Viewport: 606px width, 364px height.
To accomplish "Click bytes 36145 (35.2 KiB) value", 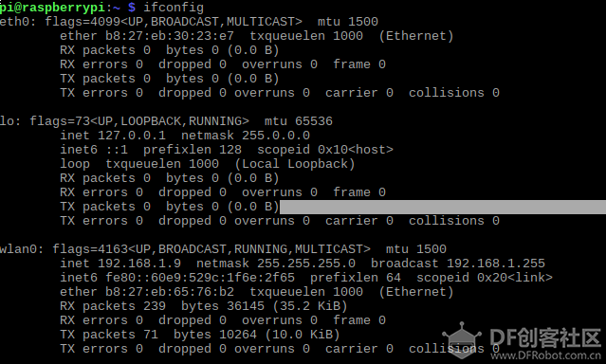I will pyautogui.click(x=265, y=306).
